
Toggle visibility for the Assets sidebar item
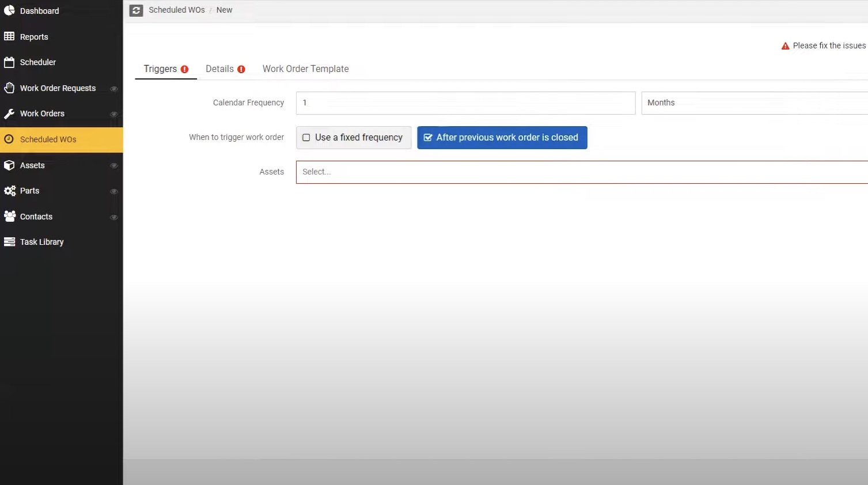click(114, 165)
